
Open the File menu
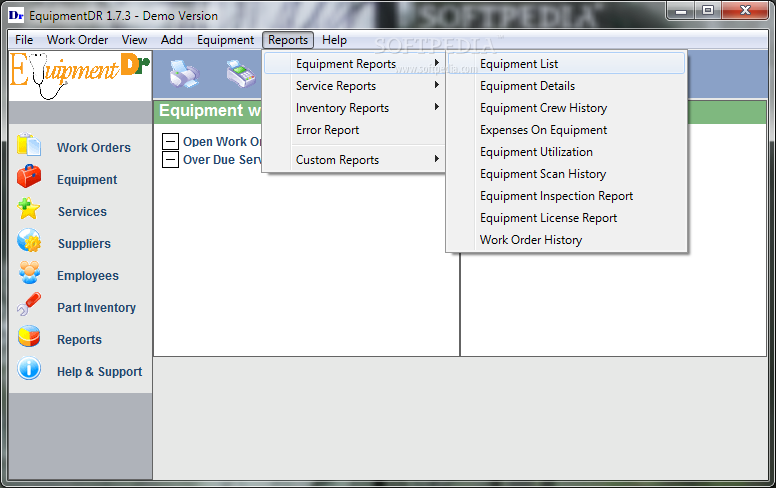click(x=24, y=40)
